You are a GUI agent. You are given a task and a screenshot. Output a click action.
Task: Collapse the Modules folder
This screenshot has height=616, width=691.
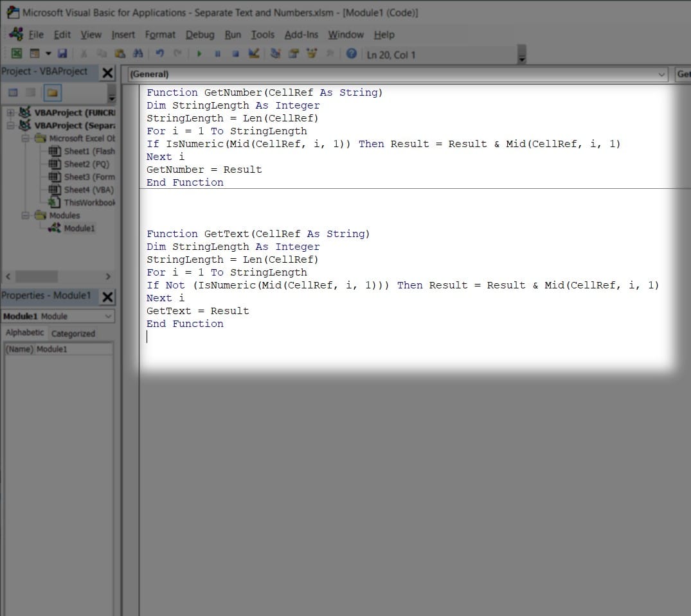[25, 215]
